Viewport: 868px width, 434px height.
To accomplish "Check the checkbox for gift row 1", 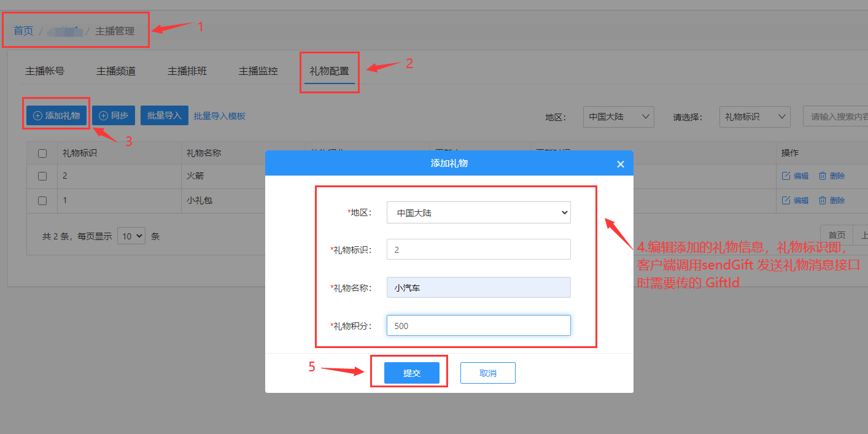I will click(42, 201).
